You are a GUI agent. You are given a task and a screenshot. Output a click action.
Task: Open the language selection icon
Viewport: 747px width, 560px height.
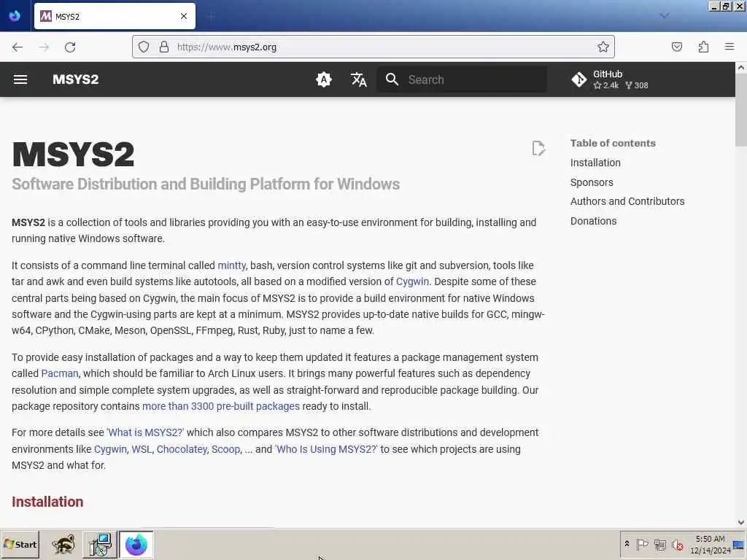[x=359, y=79]
